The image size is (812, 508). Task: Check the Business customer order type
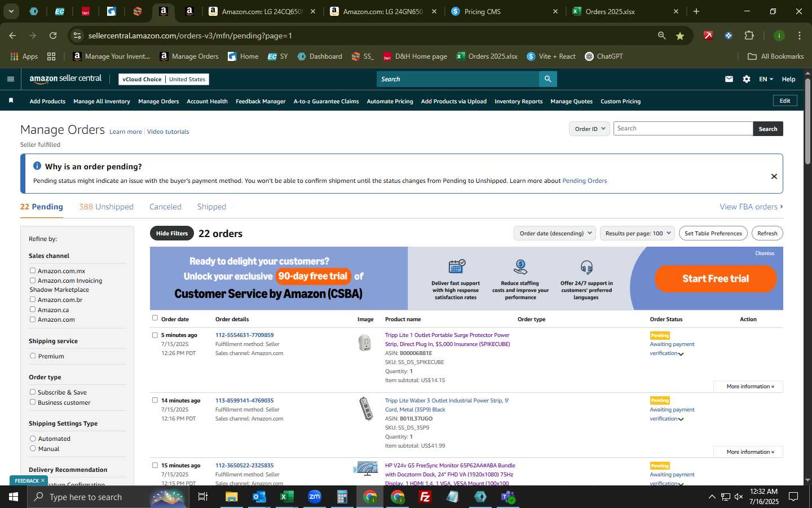pos(33,402)
